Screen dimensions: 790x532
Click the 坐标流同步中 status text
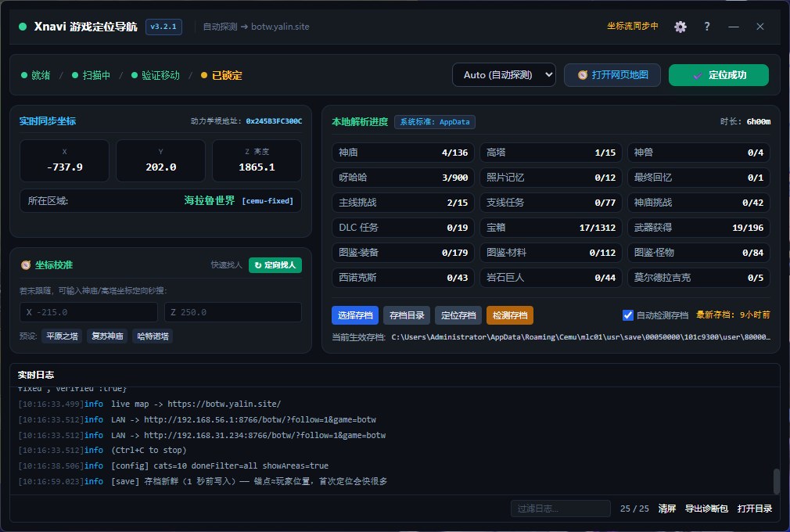click(632, 26)
